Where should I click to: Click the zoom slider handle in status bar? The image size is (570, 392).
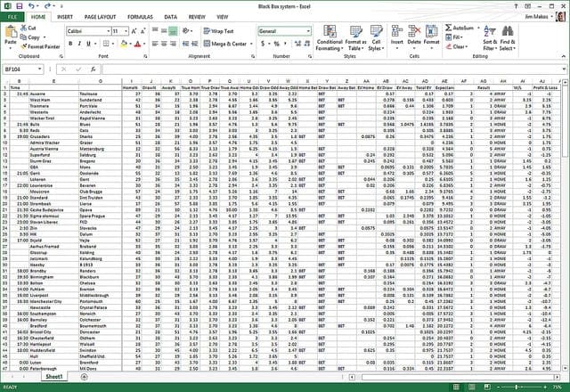click(517, 387)
